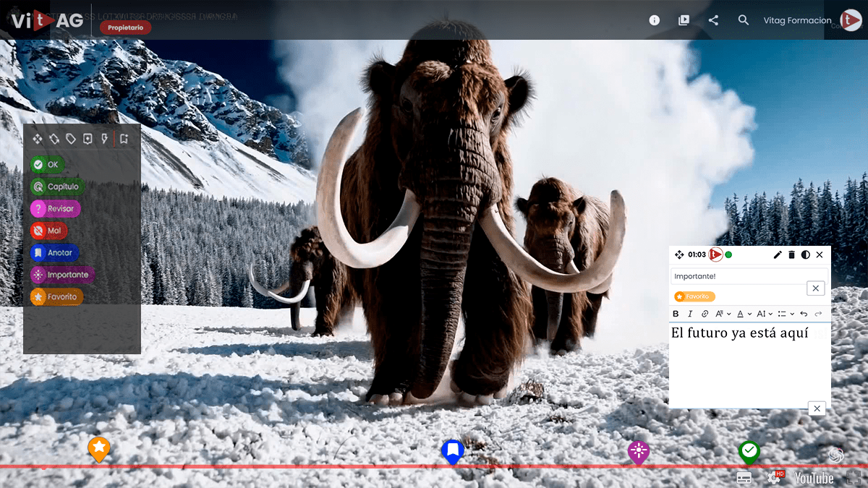The image size is (868, 488).
Task: Jump to orange star marker on timeline
Action: pos(99,449)
